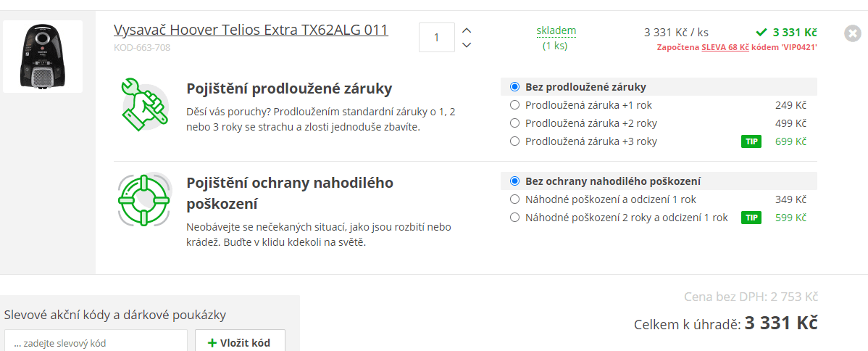This screenshot has height=351, width=868.
Task: Click the green checkmark beside 3 331 Kč
Action: pos(761,32)
